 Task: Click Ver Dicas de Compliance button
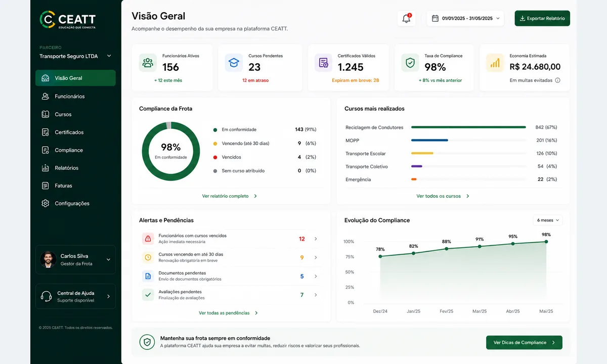click(x=524, y=342)
